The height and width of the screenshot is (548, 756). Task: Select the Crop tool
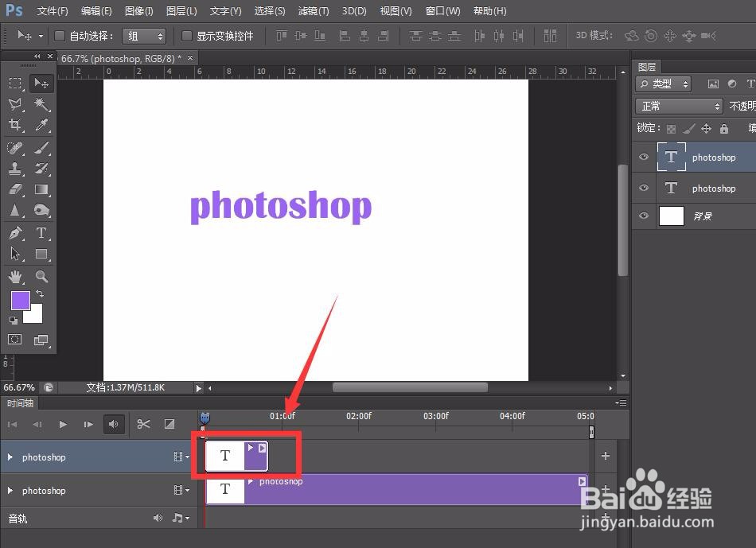coord(15,125)
